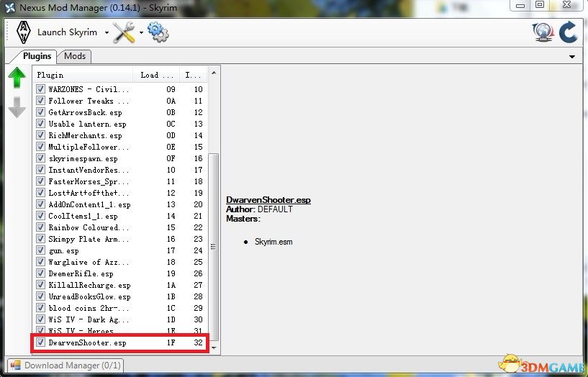This screenshot has width=588, height=377.
Task: Select the WiS IV - Dark Ag plugin row
Action: click(120, 319)
